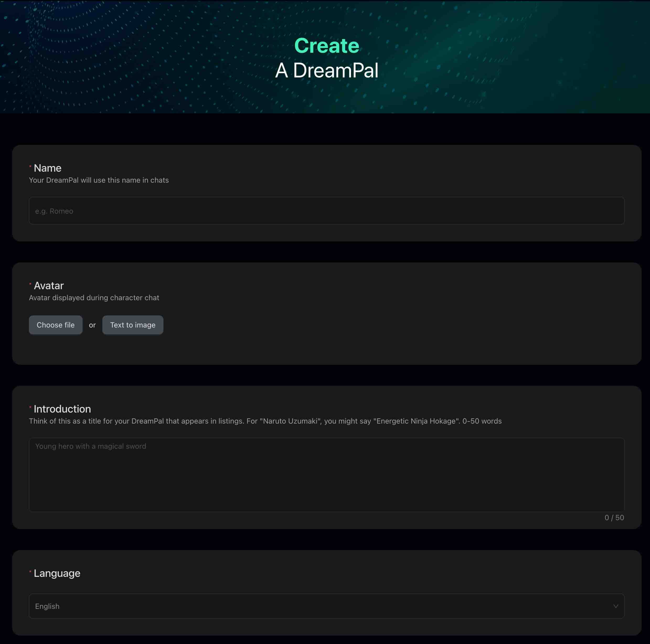
Task: Click "Your DreamPal will use this name" hint
Action: click(99, 180)
